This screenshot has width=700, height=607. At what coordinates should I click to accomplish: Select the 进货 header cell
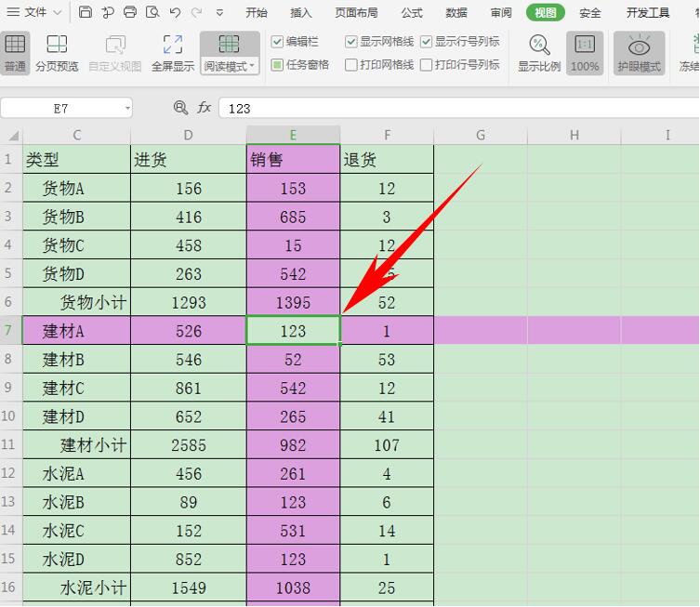tap(189, 159)
